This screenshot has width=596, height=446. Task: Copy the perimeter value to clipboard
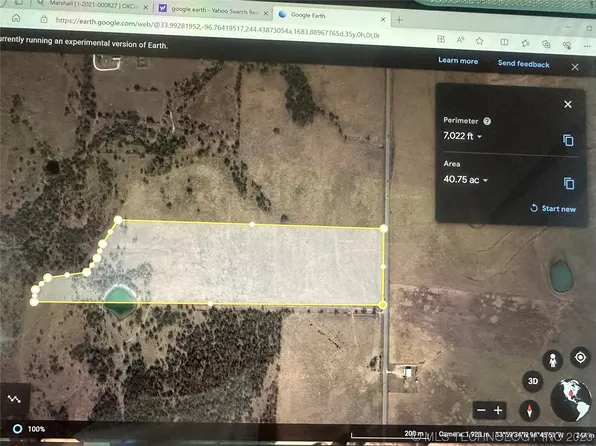[568, 140]
